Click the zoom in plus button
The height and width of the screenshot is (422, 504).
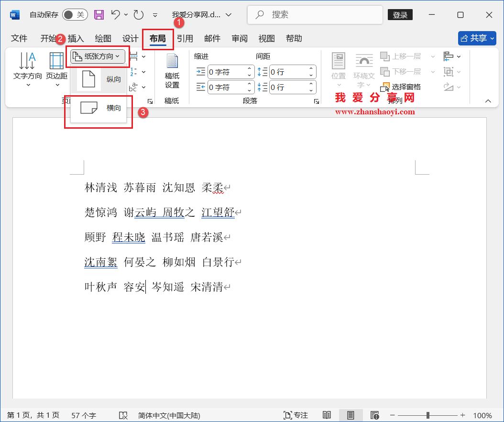[462, 415]
